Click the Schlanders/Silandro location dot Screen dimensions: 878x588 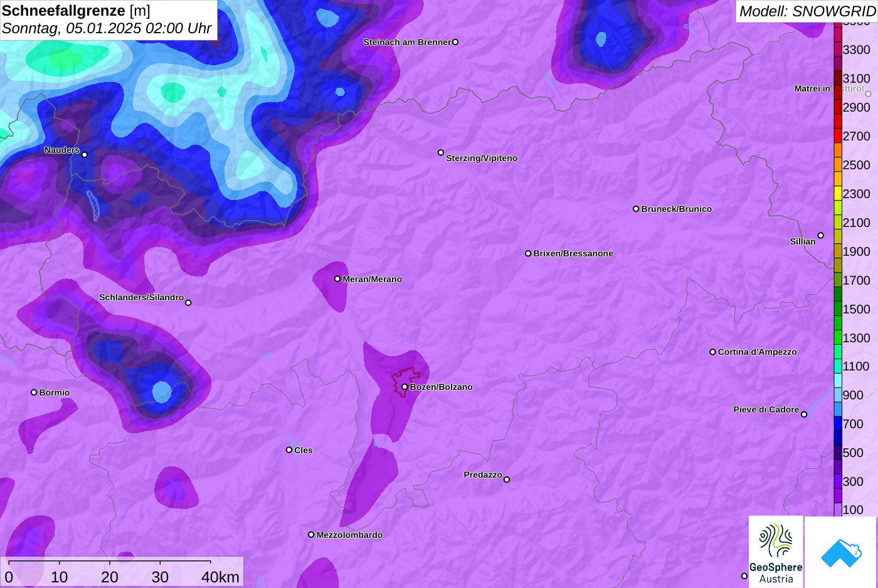tap(188, 303)
